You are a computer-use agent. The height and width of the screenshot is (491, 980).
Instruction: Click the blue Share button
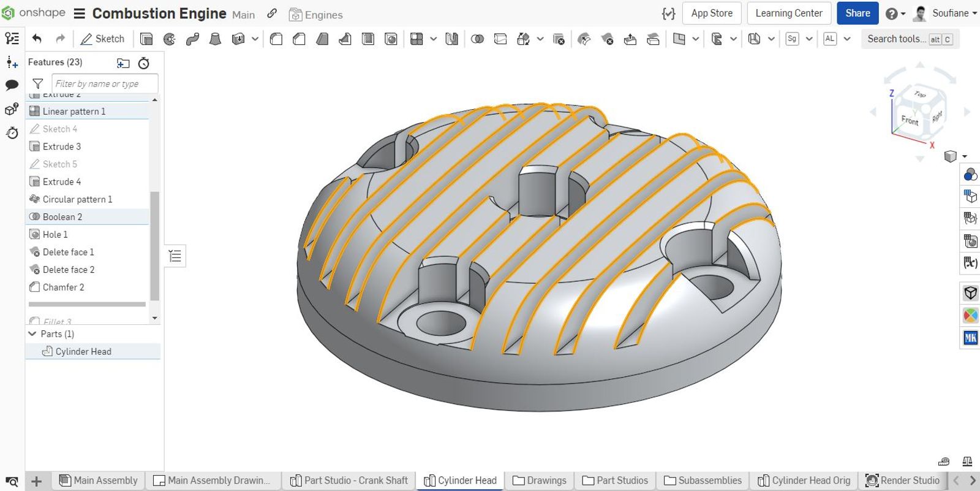(857, 13)
